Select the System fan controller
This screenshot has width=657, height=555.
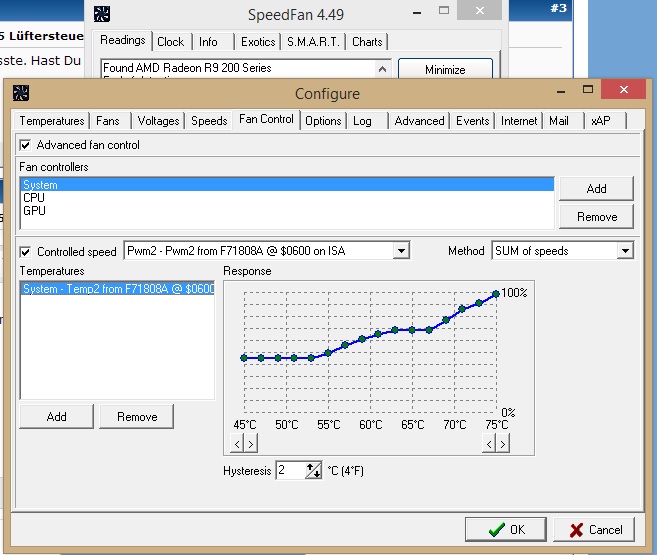click(287, 185)
